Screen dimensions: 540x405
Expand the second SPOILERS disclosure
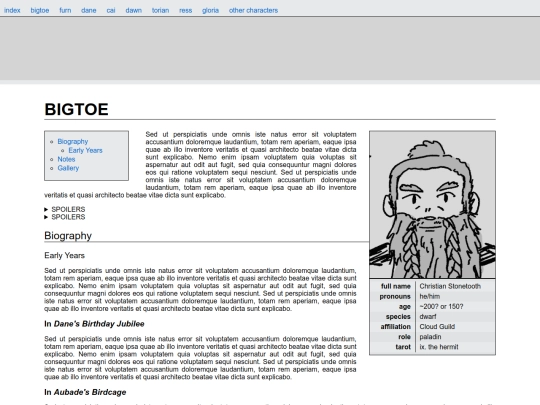pos(65,217)
